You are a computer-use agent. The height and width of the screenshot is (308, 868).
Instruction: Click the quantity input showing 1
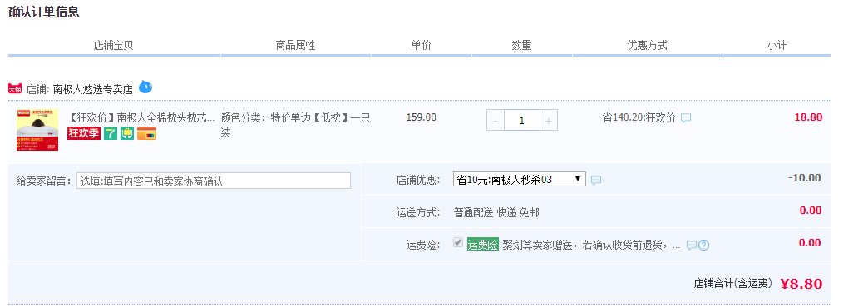click(521, 120)
